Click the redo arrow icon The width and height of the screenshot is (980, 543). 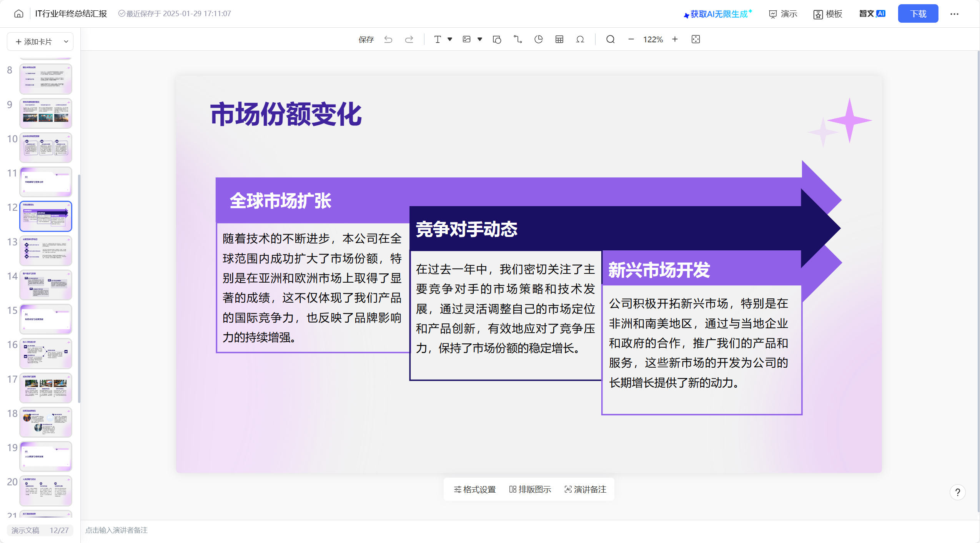click(x=409, y=40)
